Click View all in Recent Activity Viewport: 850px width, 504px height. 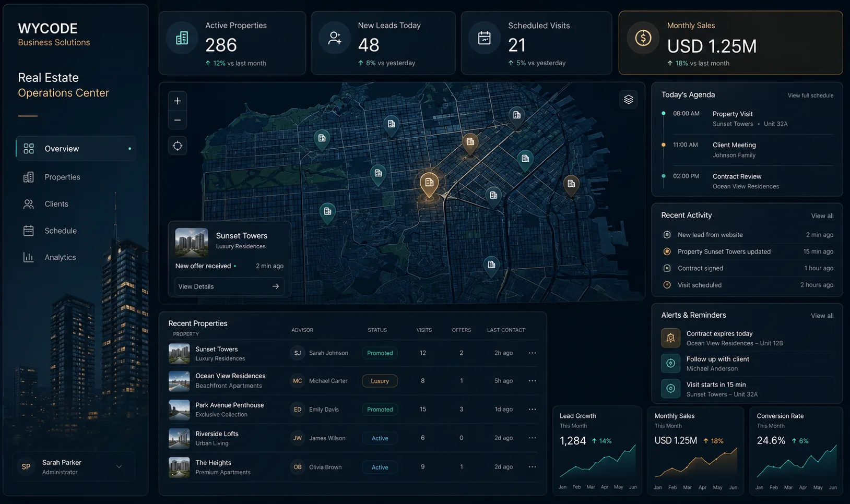pyautogui.click(x=822, y=216)
